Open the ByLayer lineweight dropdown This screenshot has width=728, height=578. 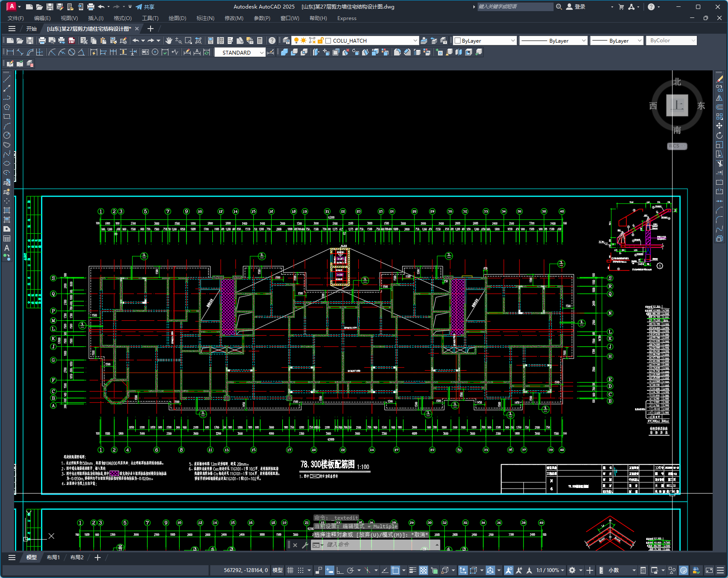coord(639,41)
